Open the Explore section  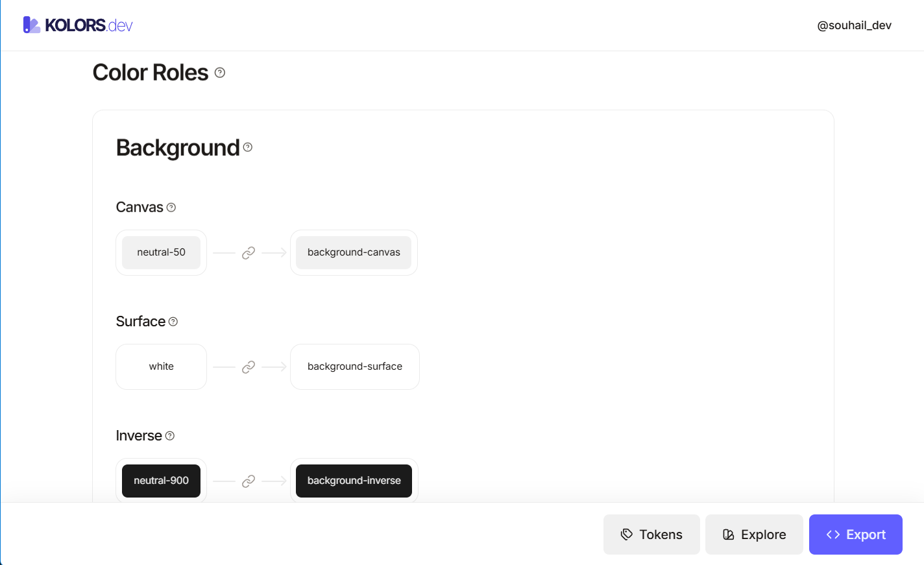[x=754, y=534]
